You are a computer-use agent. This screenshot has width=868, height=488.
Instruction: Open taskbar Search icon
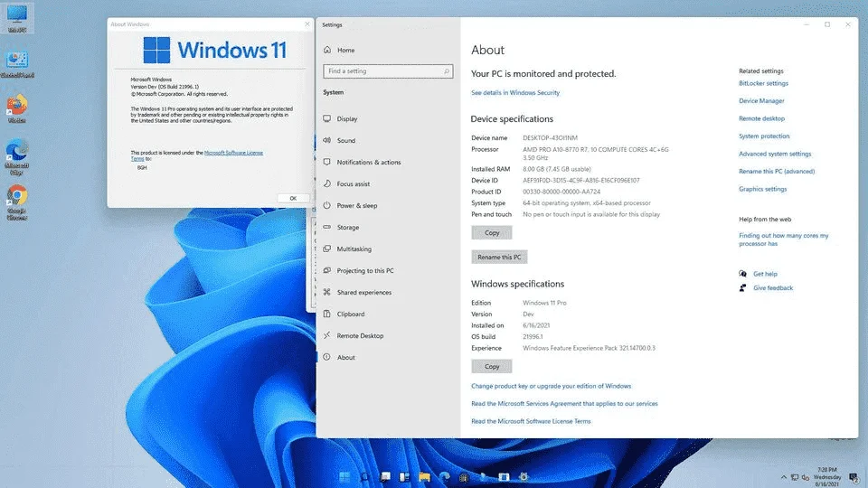[364, 477]
